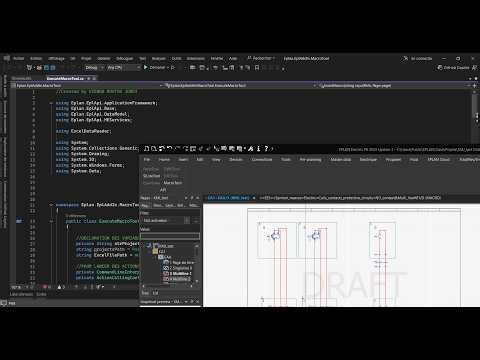
Task: Open the Any CPU platform dropdown
Action: tap(123, 68)
